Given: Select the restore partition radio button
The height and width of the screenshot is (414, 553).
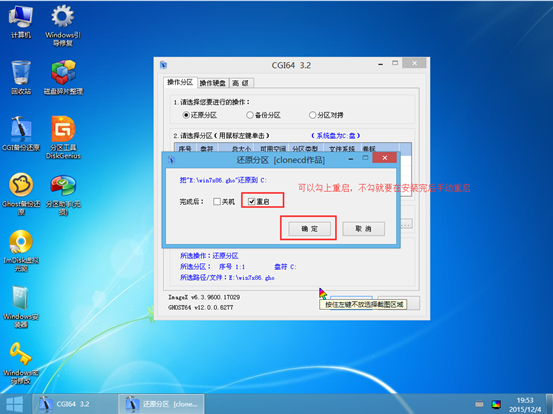Looking at the screenshot, I should click(x=186, y=115).
